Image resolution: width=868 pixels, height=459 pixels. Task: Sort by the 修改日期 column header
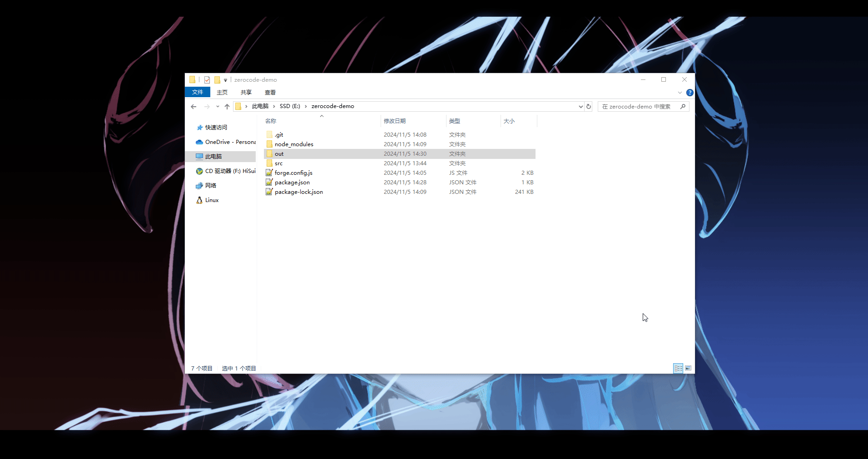(395, 121)
